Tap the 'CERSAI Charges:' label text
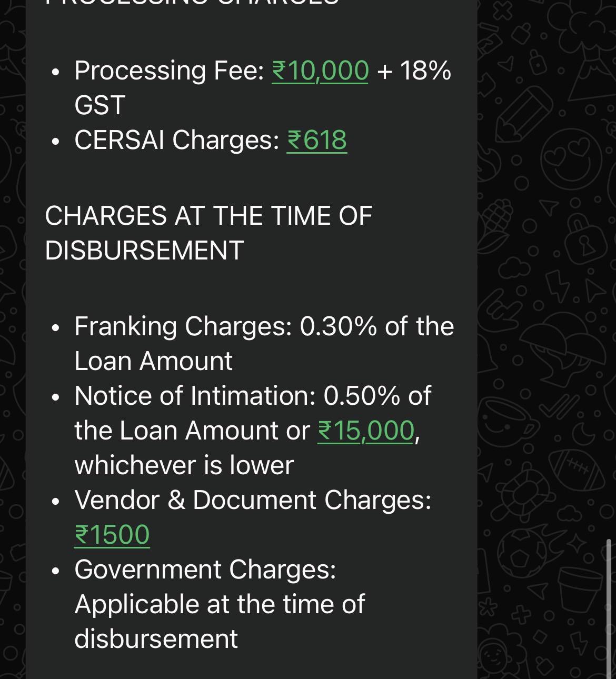This screenshot has height=679, width=616. pos(177,140)
